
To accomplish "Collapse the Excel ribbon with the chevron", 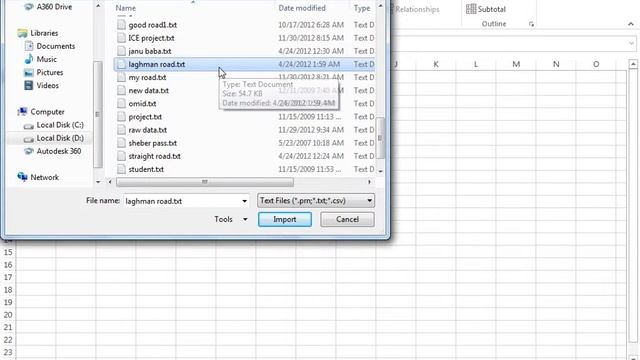I will point(631,24).
